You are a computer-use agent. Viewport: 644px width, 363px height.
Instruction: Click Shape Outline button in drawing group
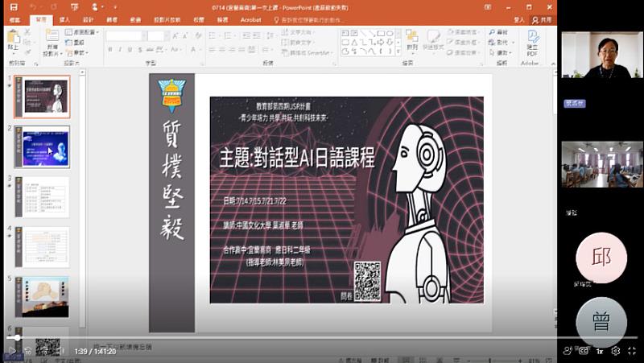pos(462,43)
